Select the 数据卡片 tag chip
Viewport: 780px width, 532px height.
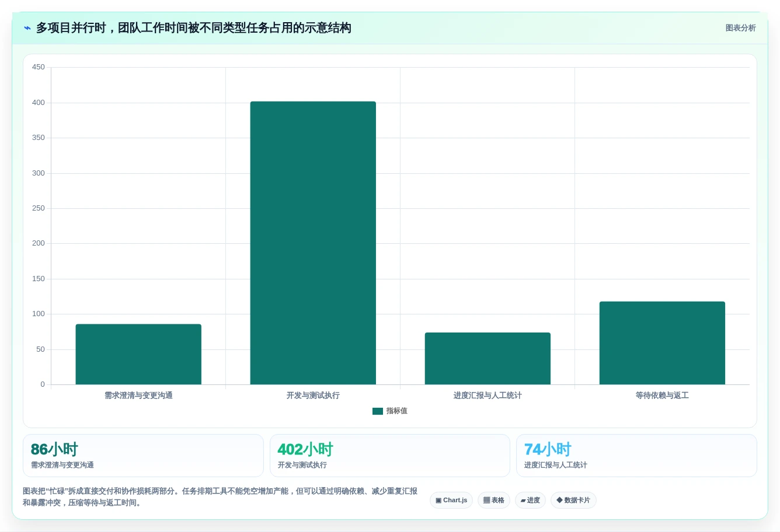coord(573,501)
